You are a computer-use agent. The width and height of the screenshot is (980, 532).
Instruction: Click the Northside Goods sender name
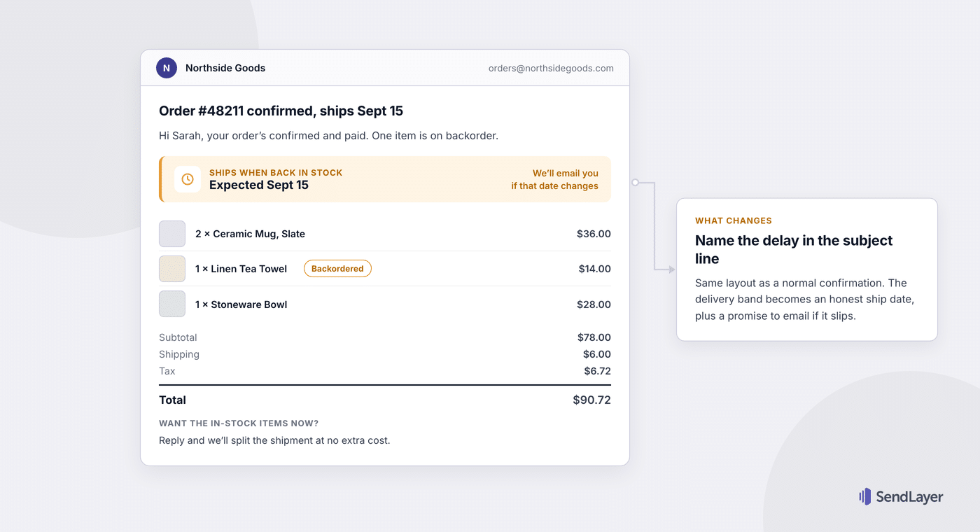(225, 68)
